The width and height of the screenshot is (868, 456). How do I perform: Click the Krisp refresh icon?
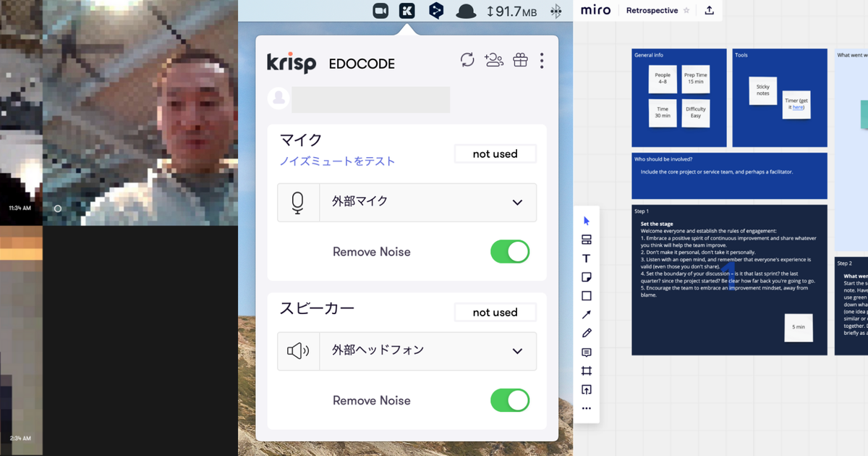467,60
